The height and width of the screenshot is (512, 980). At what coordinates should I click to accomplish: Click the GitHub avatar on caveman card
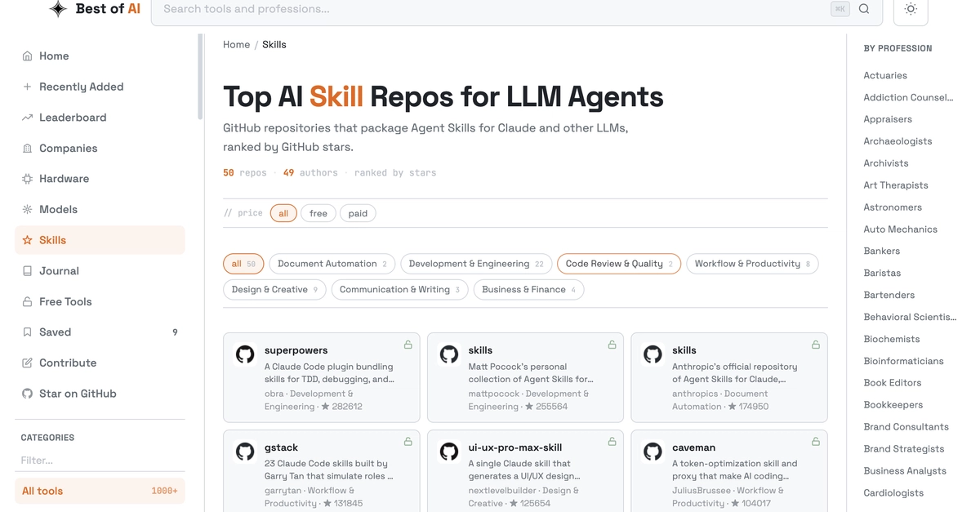pos(653,452)
